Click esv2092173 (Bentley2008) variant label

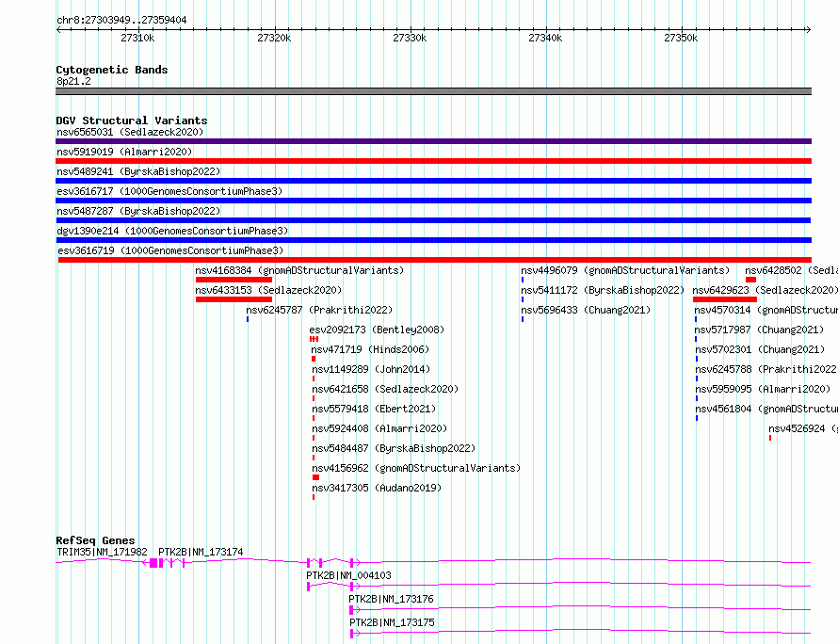[x=377, y=330]
